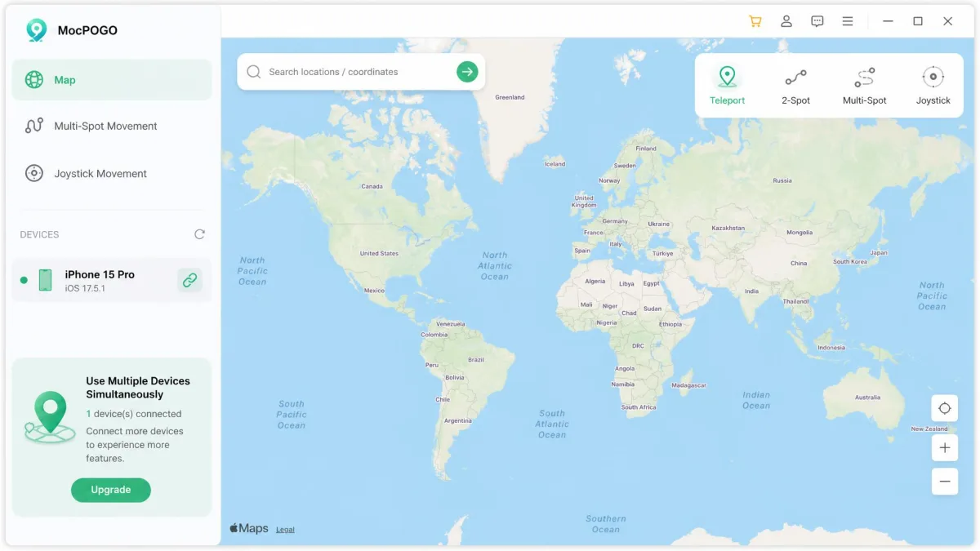Image resolution: width=980 pixels, height=551 pixels.
Task: Click the Indonesia label on map
Action: point(831,347)
